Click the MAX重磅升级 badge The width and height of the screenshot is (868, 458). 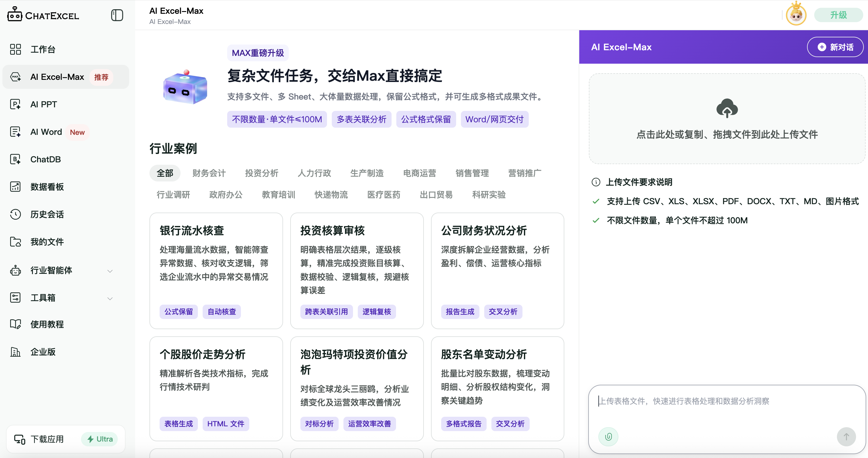258,53
